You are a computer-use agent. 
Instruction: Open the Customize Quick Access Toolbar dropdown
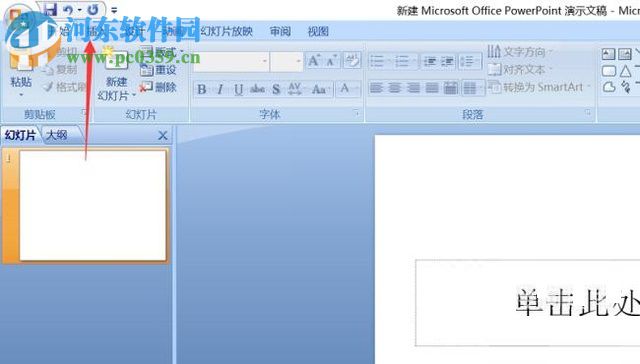[x=114, y=10]
